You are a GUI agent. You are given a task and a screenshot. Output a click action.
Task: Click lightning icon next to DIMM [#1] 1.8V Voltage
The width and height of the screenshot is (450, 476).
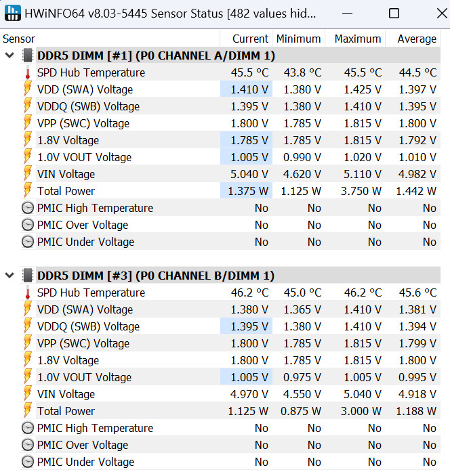point(28,139)
